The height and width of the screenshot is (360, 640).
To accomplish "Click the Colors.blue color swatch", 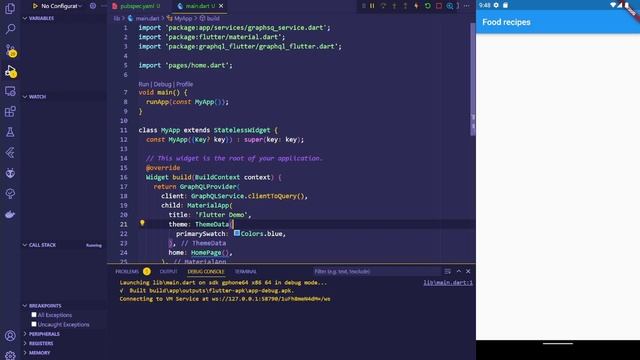I will pos(237,233).
